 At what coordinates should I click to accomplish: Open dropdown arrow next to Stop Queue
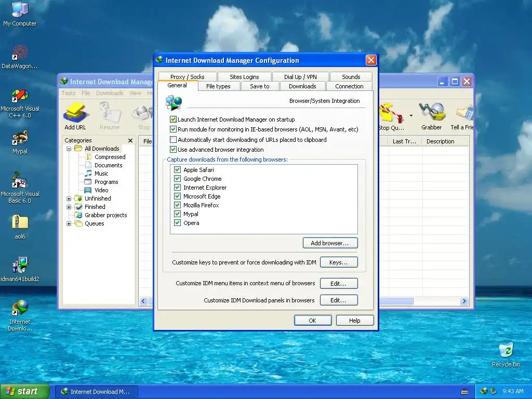coord(411,116)
